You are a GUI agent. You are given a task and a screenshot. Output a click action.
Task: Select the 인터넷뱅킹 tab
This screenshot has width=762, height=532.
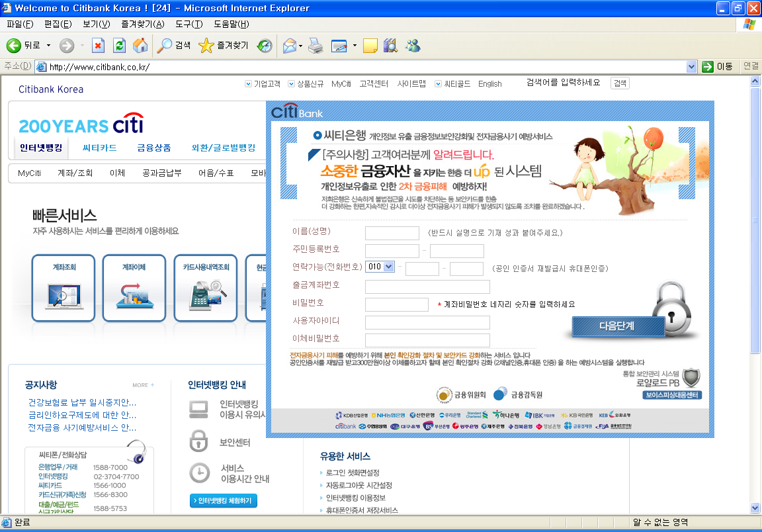pos(41,148)
